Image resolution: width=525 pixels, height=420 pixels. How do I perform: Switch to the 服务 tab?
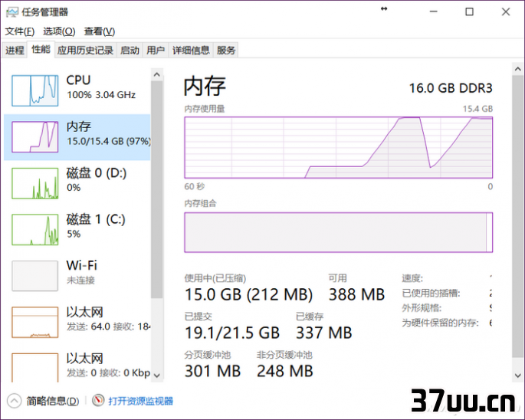(226, 51)
